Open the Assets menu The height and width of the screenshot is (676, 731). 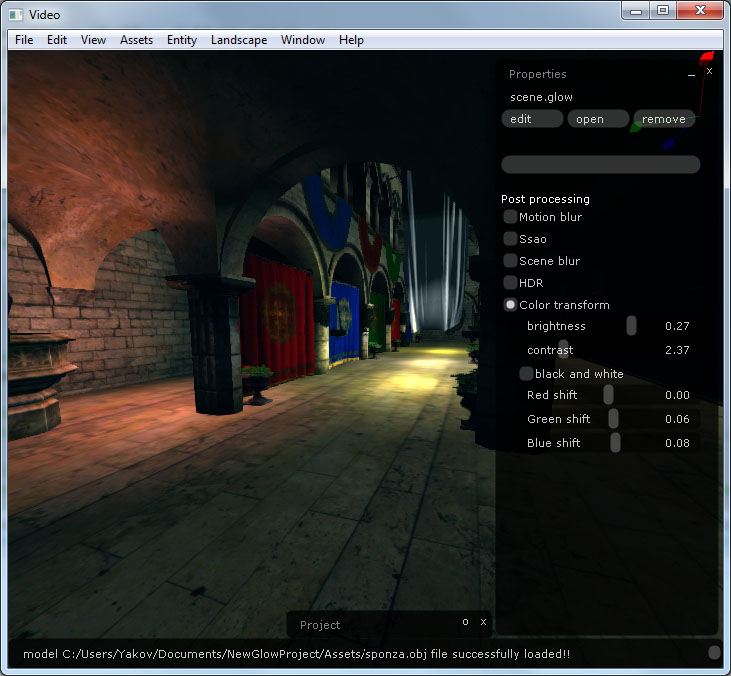pyautogui.click(x=136, y=40)
